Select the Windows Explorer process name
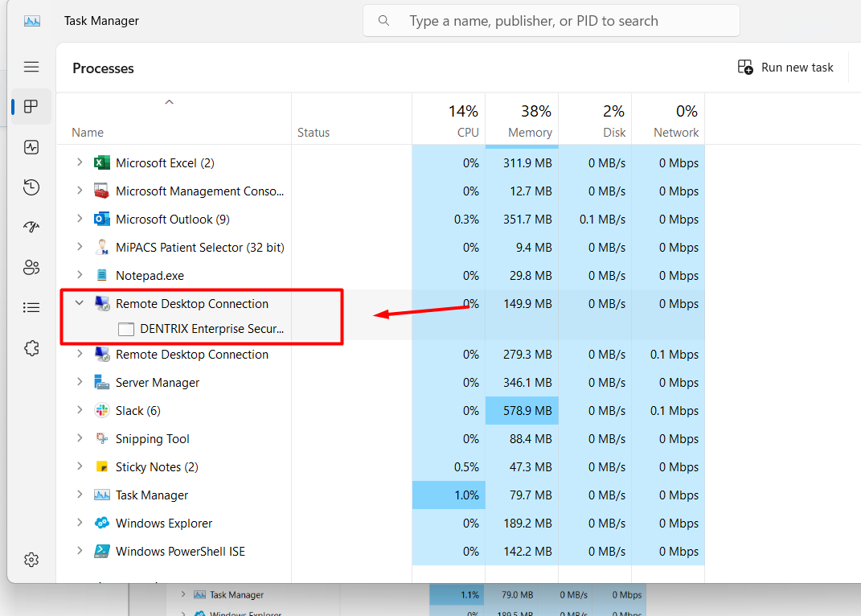 click(164, 524)
